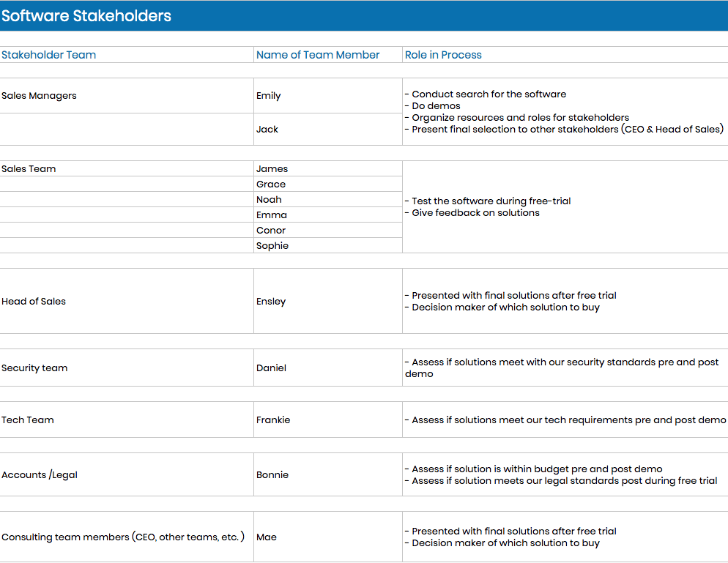
Task: Click the Sales Team cell
Action: tap(127, 169)
